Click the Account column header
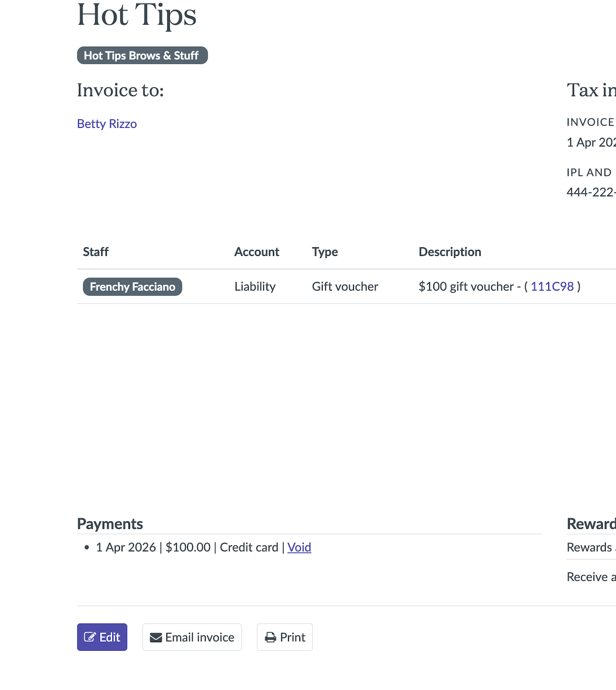Image resolution: width=616 pixels, height=690 pixels. (256, 252)
